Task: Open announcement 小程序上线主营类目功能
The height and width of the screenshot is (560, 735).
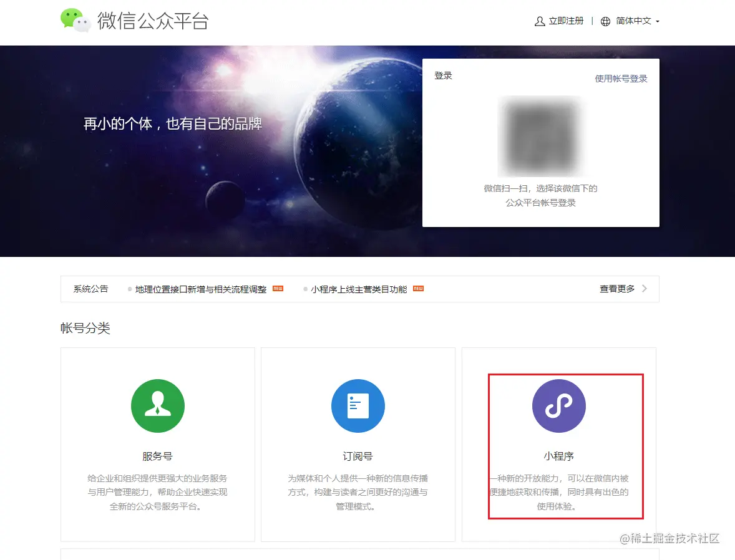Action: 359,289
